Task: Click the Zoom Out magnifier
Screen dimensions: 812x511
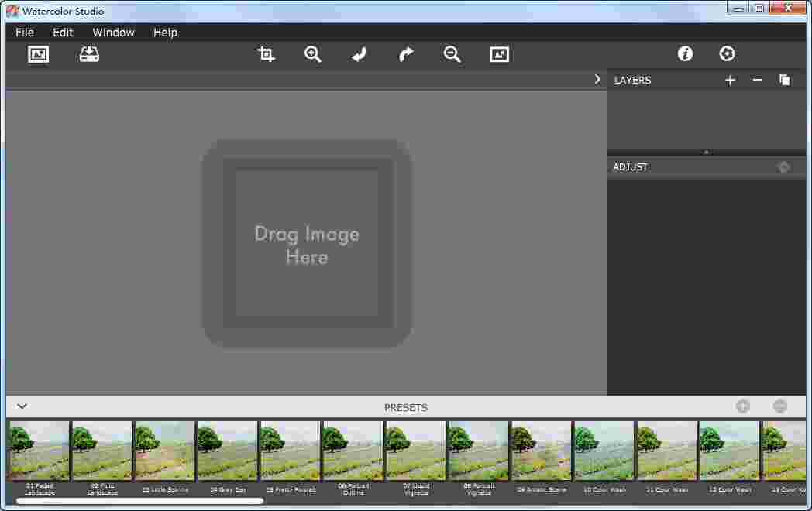Action: [452, 53]
